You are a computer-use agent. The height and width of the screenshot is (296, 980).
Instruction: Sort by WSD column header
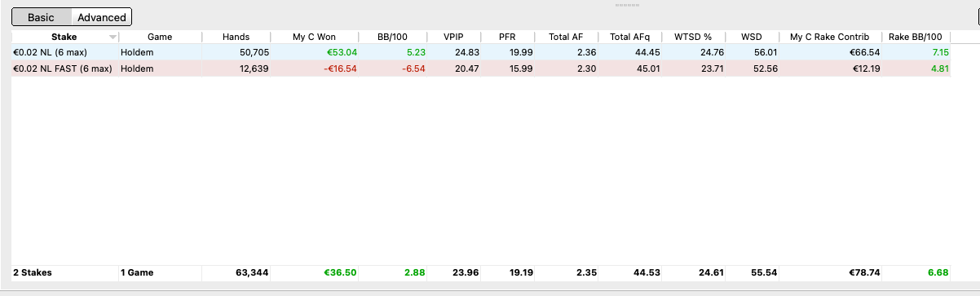pyautogui.click(x=751, y=37)
